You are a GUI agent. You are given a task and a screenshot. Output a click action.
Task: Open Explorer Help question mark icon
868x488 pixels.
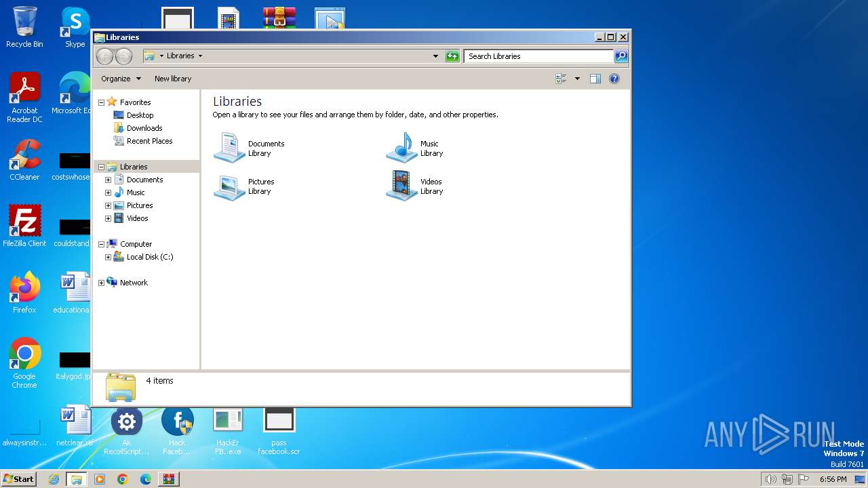click(x=614, y=79)
